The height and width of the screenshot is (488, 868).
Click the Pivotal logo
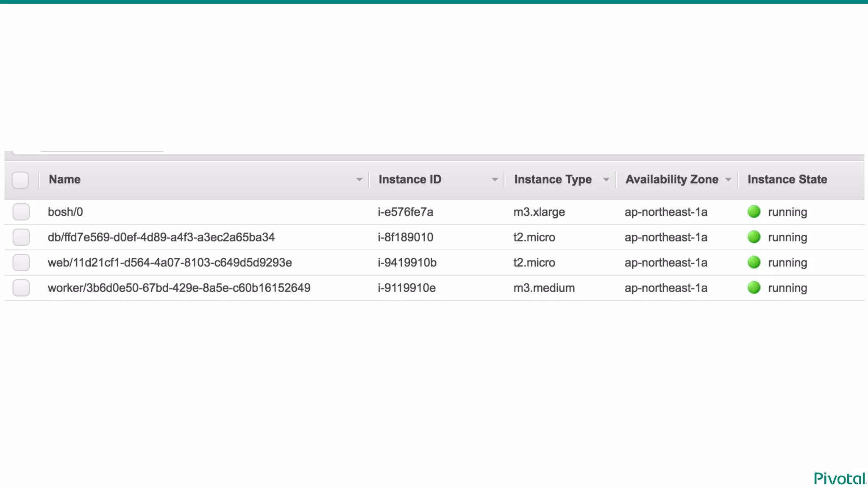point(839,479)
